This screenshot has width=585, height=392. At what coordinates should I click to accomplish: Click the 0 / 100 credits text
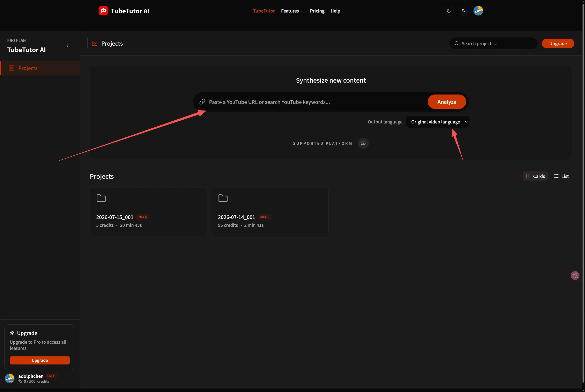[37, 381]
